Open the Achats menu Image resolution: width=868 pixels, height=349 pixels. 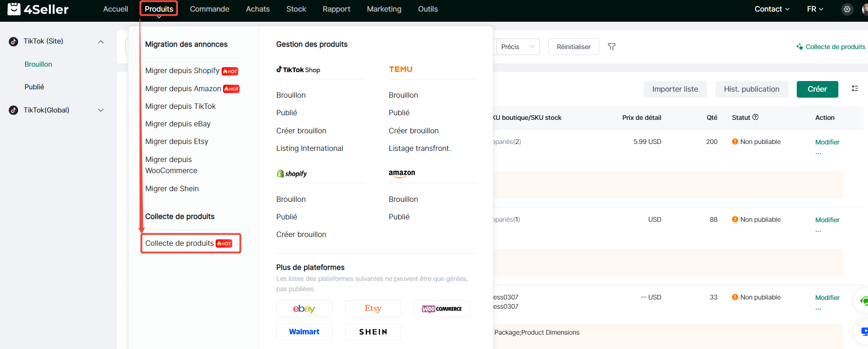click(258, 9)
